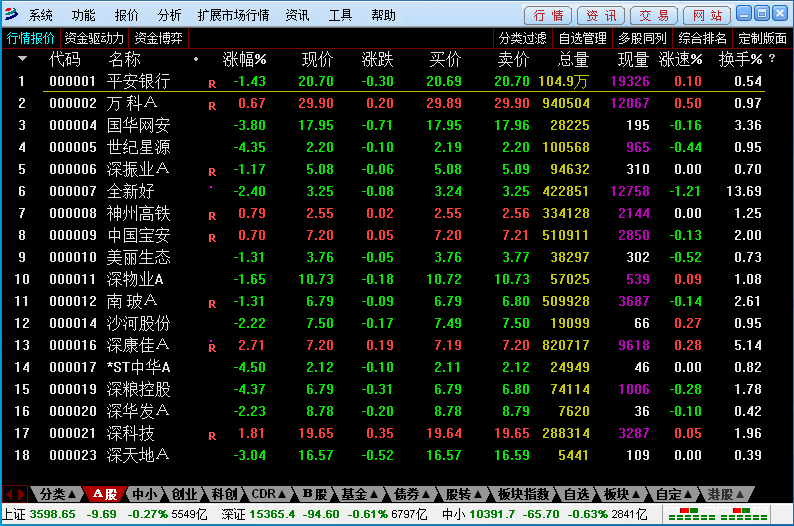Expand the 债券 tab menu
The height and width of the screenshot is (526, 794).
pyautogui.click(x=412, y=494)
